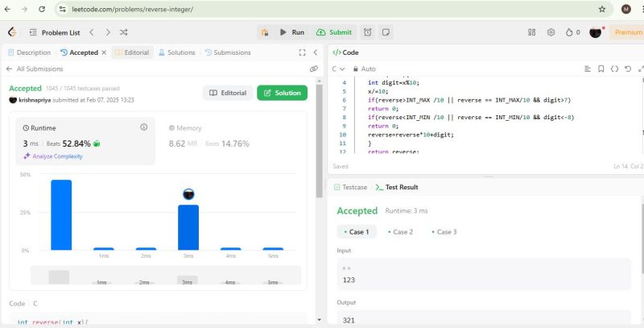This screenshot has height=328, width=644.
Task: Click Analyze Complexity link
Action: point(53,156)
